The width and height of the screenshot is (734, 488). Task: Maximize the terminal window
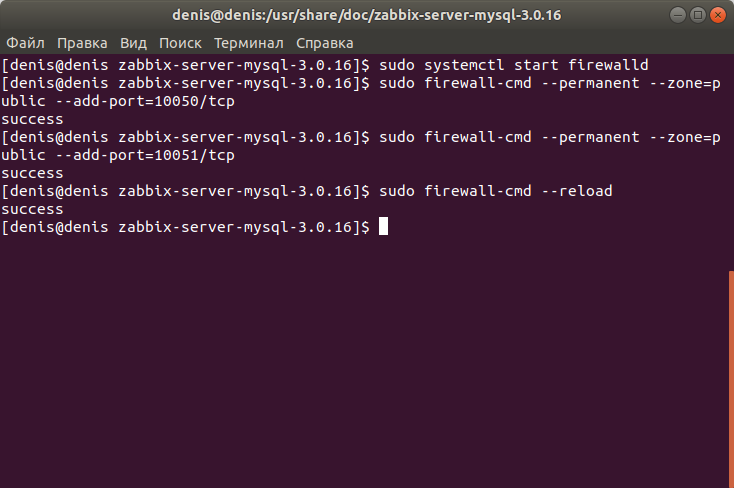pos(697,15)
